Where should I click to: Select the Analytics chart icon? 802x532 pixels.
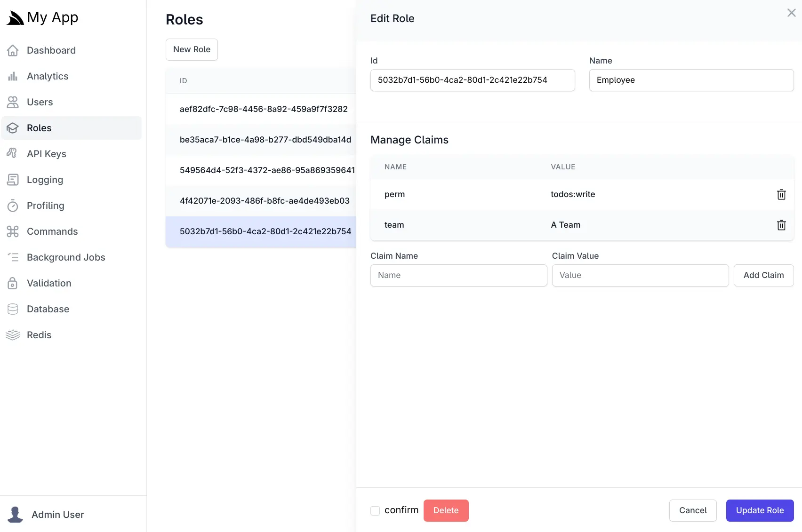[x=13, y=76]
